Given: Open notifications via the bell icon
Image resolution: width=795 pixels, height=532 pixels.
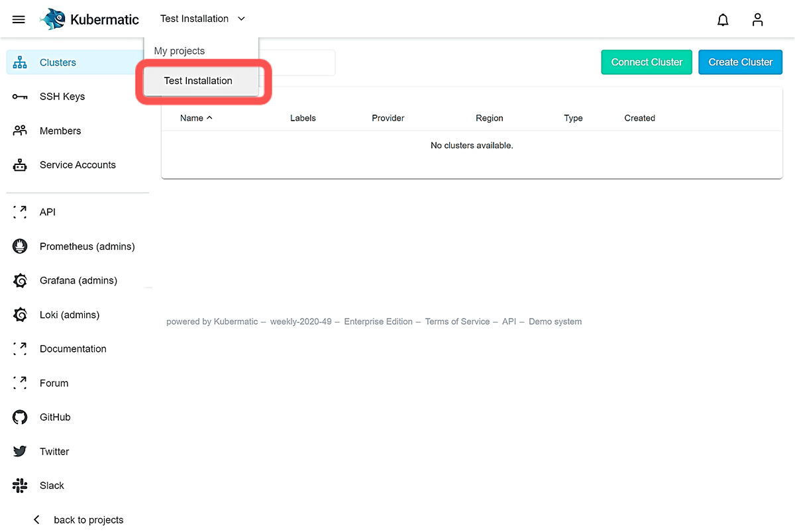Looking at the screenshot, I should point(723,20).
